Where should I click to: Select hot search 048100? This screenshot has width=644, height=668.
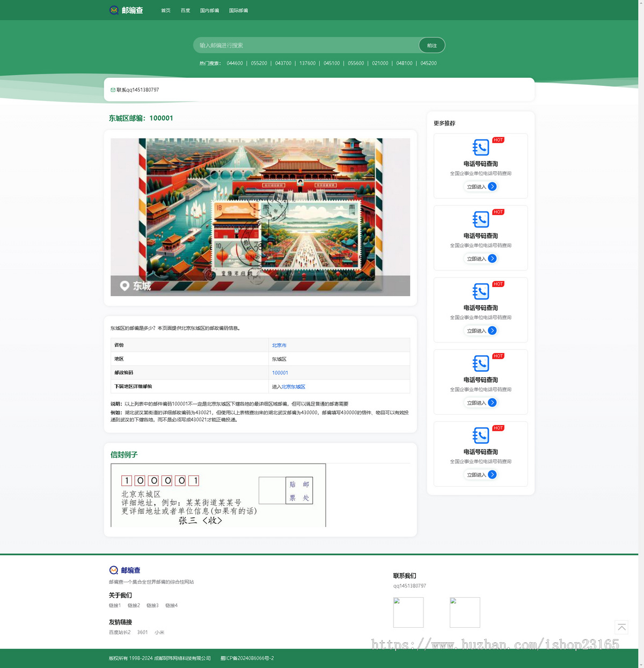point(405,63)
